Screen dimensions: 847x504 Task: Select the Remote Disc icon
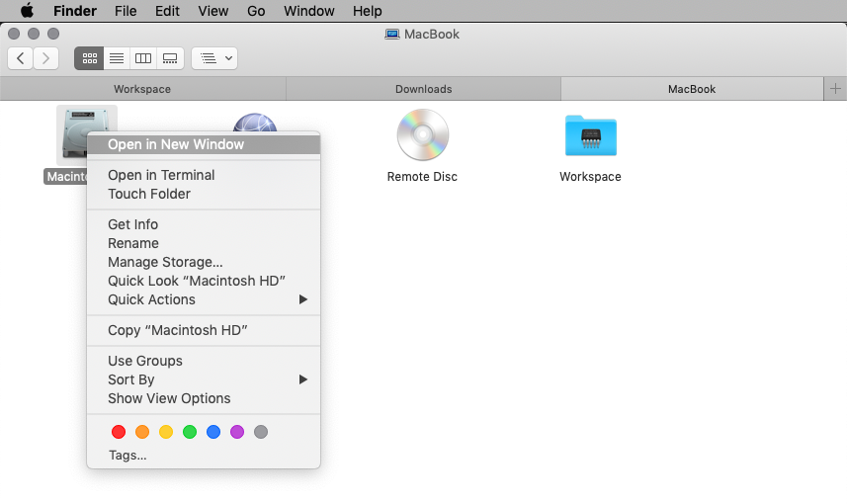point(422,134)
